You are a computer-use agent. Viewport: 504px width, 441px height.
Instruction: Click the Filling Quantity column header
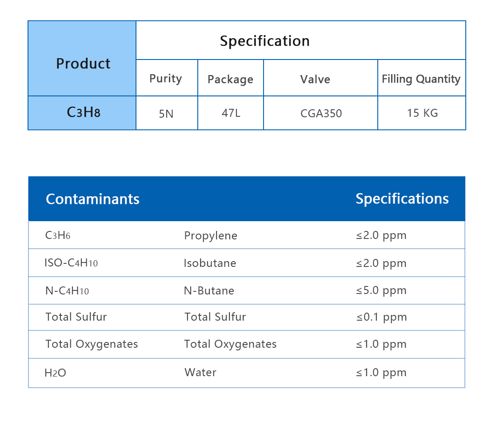point(421,79)
